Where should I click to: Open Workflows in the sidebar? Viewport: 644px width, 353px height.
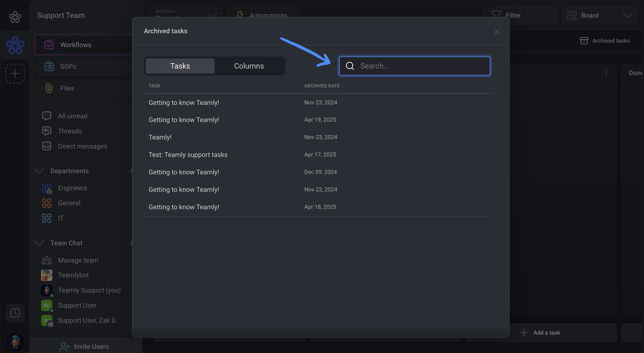point(84,45)
